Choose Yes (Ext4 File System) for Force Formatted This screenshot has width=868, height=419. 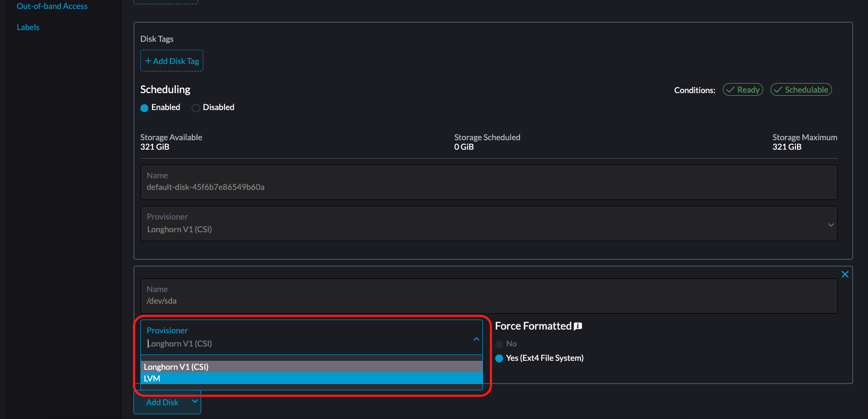click(x=499, y=358)
